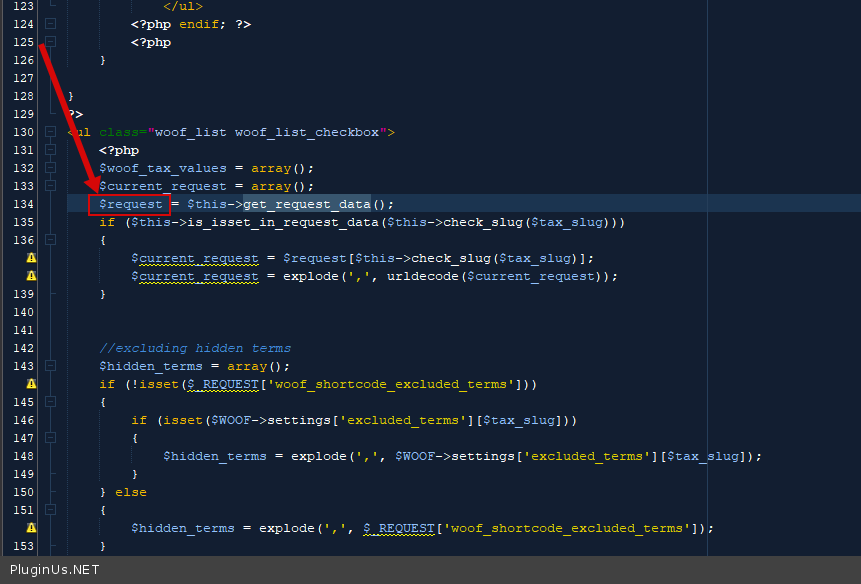Click the PluginUs.NET label
861x584 pixels.
[x=54, y=570]
